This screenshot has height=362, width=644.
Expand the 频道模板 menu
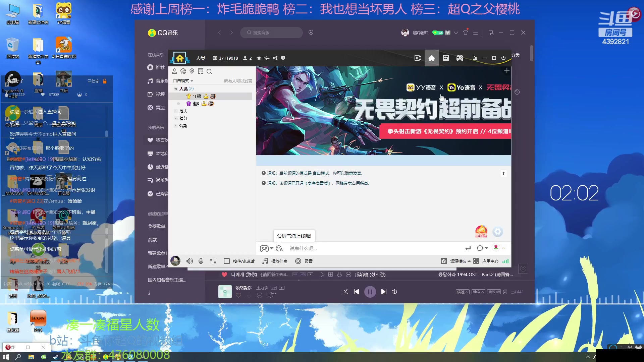pyautogui.click(x=455, y=261)
